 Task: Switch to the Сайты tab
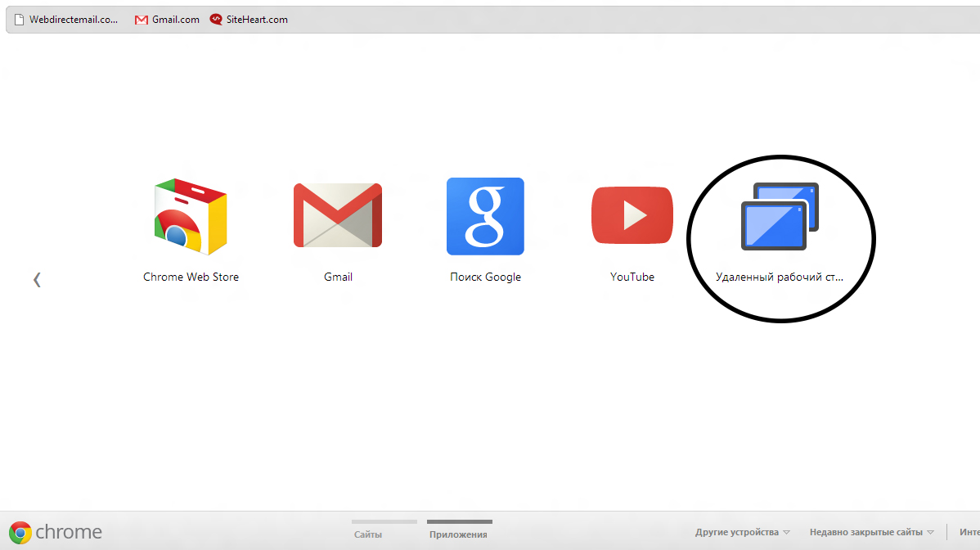(367, 534)
